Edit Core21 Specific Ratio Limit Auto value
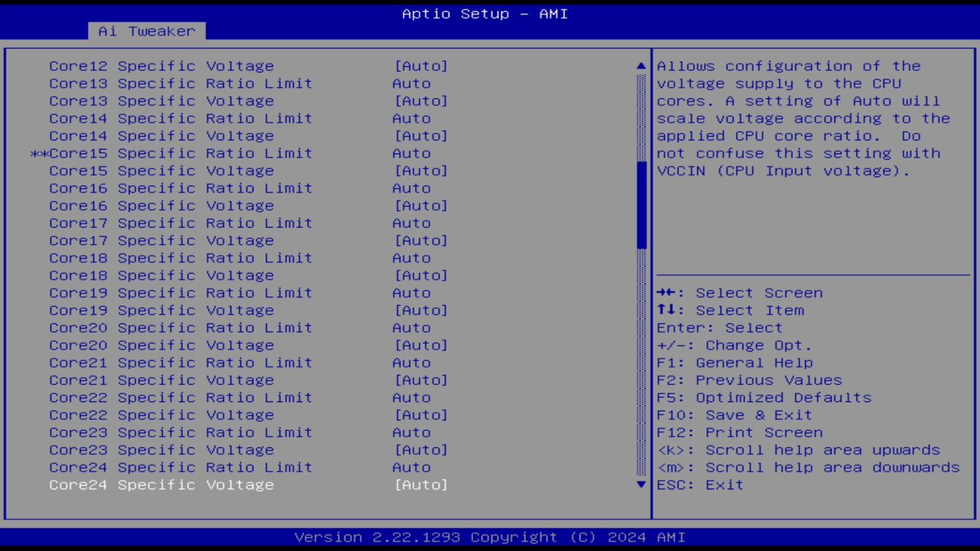Image resolution: width=980 pixels, height=551 pixels. pyautogui.click(x=412, y=363)
